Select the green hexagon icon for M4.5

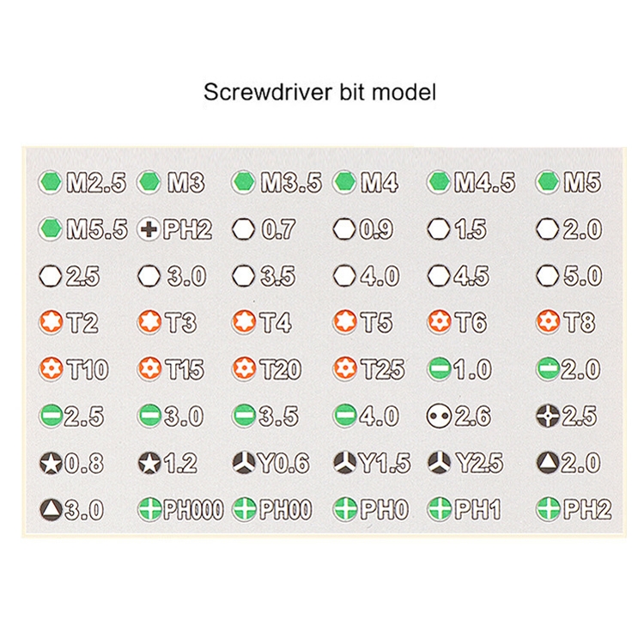(x=440, y=182)
